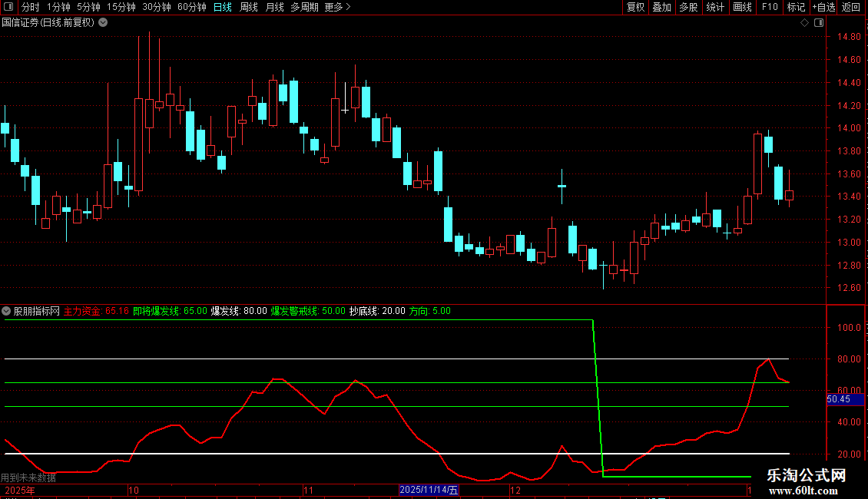The height and width of the screenshot is (499, 868).
Task: Click the 方向: 5.00 label
Action: pyautogui.click(x=430, y=311)
